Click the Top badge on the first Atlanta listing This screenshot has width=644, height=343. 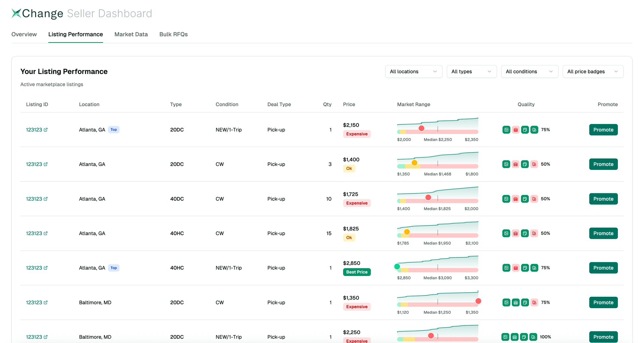114,130
